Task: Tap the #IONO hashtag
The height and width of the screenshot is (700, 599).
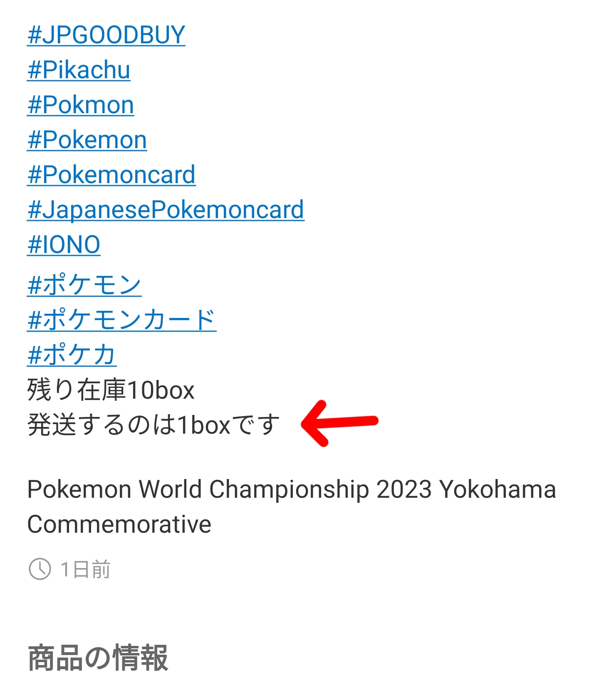Action: (64, 244)
